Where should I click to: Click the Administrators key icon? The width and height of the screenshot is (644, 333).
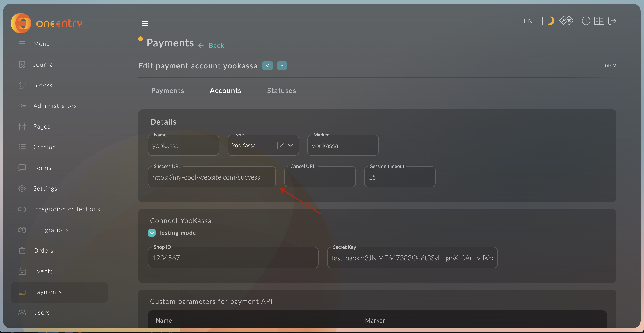[x=22, y=106]
